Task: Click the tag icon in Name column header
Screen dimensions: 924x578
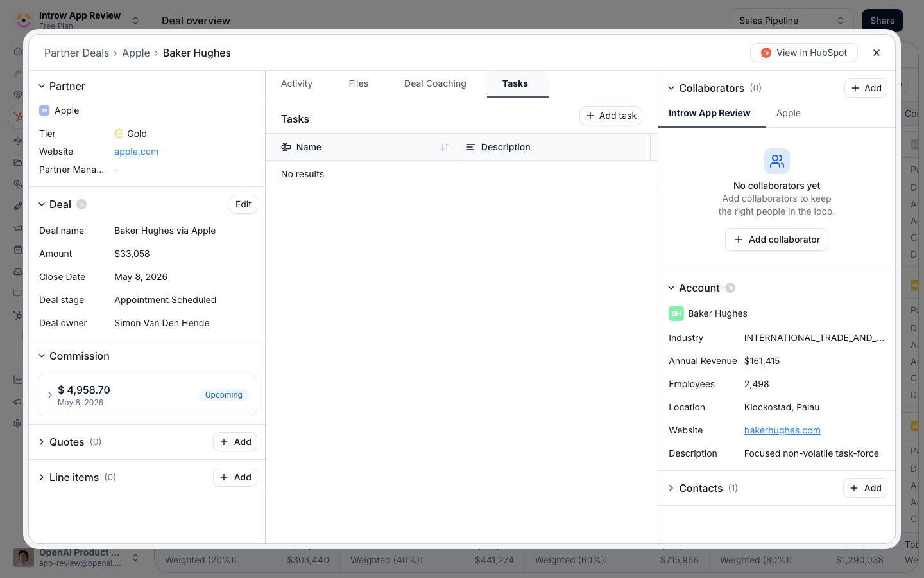Action: coord(286,147)
